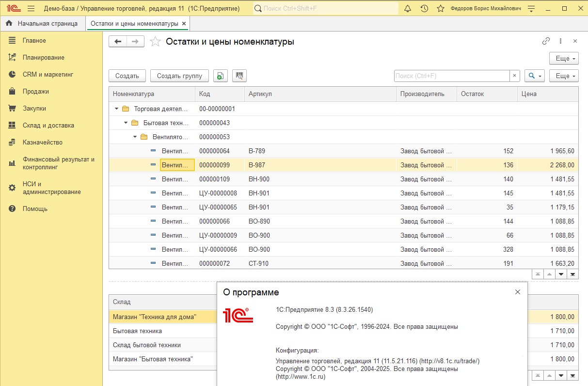Jump to the last row of the nomenclature list
Viewport: 588px width, 386px height.
click(573, 274)
